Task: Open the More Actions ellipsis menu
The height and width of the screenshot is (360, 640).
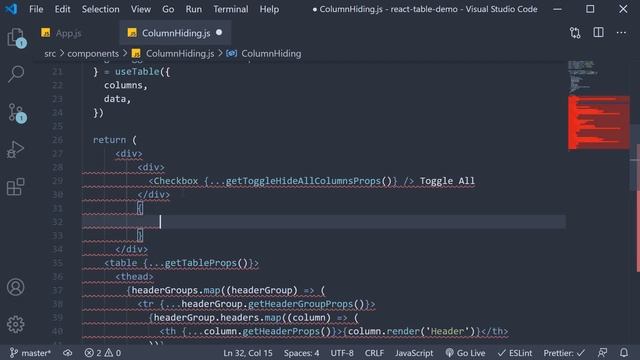Action: click(621, 33)
